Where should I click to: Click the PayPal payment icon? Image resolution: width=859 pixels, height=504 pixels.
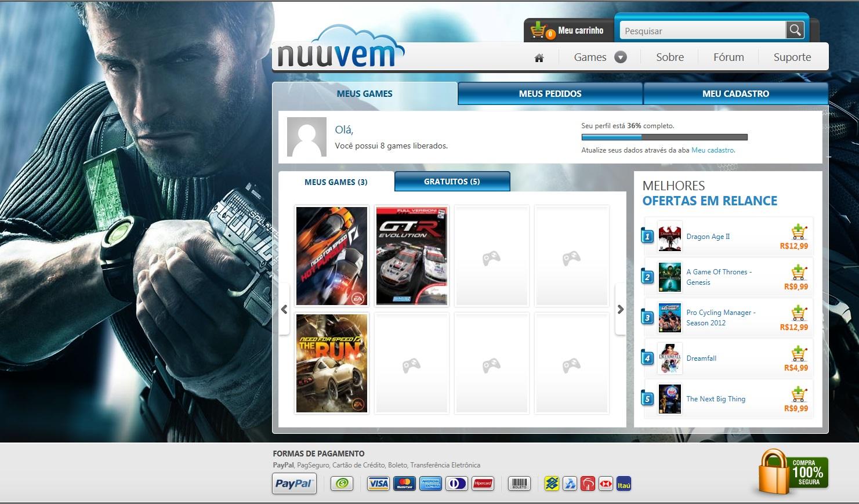294,484
